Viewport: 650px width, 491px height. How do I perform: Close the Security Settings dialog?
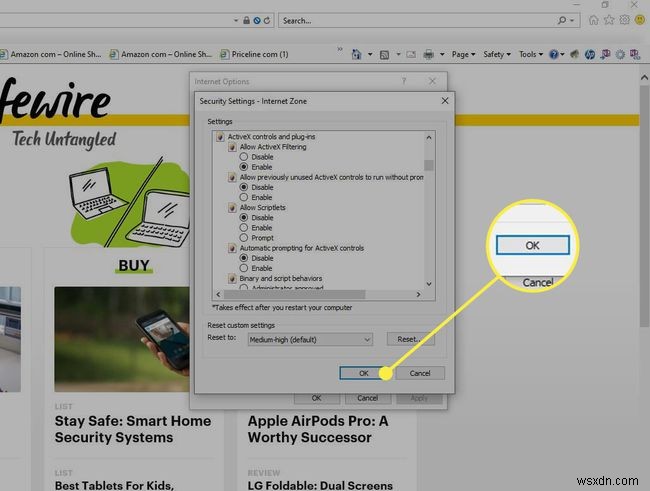[445, 101]
